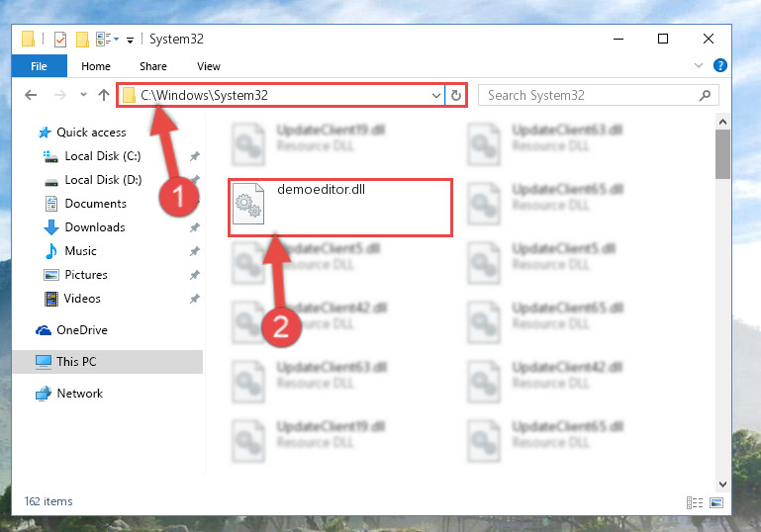Screen dimensions: 761x532
Task: Switch to Large icons view in the status bar
Action: [x=716, y=503]
